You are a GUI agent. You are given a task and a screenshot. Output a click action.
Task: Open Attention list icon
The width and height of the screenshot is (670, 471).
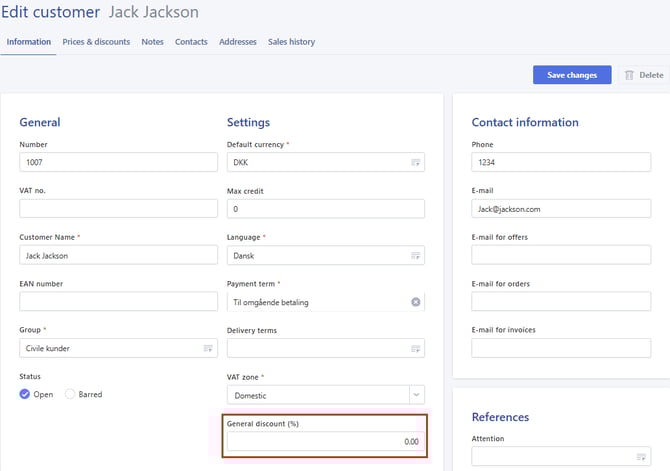pos(640,457)
